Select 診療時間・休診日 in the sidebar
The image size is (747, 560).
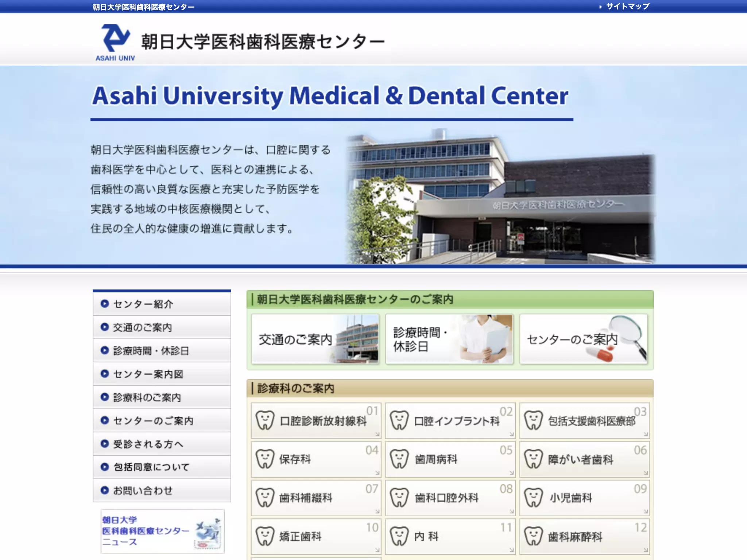(162, 350)
